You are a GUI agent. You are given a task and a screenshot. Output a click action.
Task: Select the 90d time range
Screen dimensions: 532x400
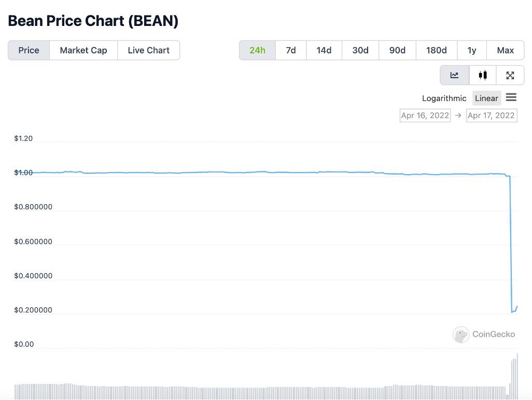pos(397,50)
